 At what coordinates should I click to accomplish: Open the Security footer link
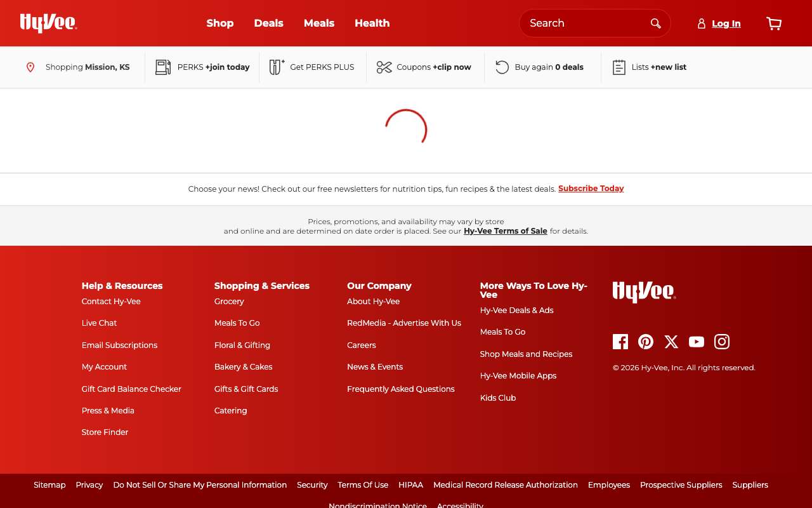click(312, 485)
